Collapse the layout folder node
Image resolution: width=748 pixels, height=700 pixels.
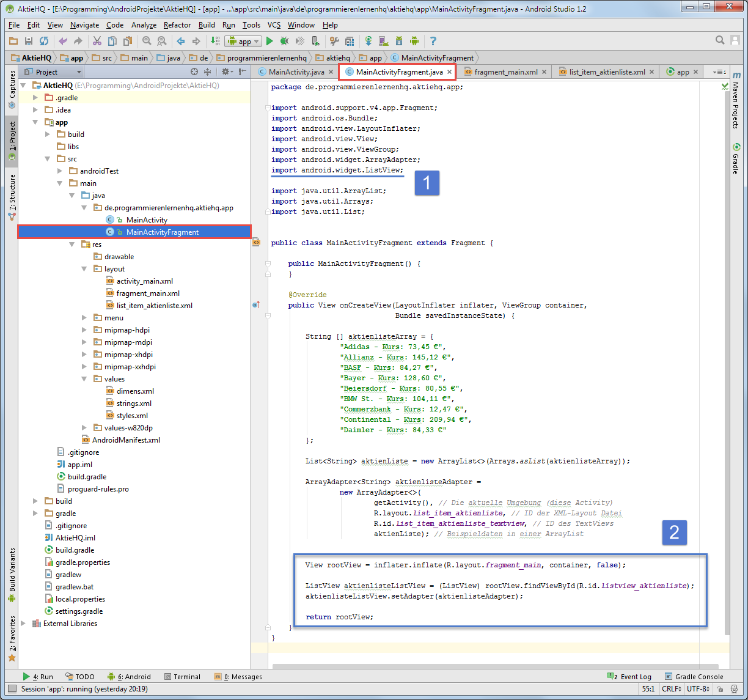click(84, 269)
